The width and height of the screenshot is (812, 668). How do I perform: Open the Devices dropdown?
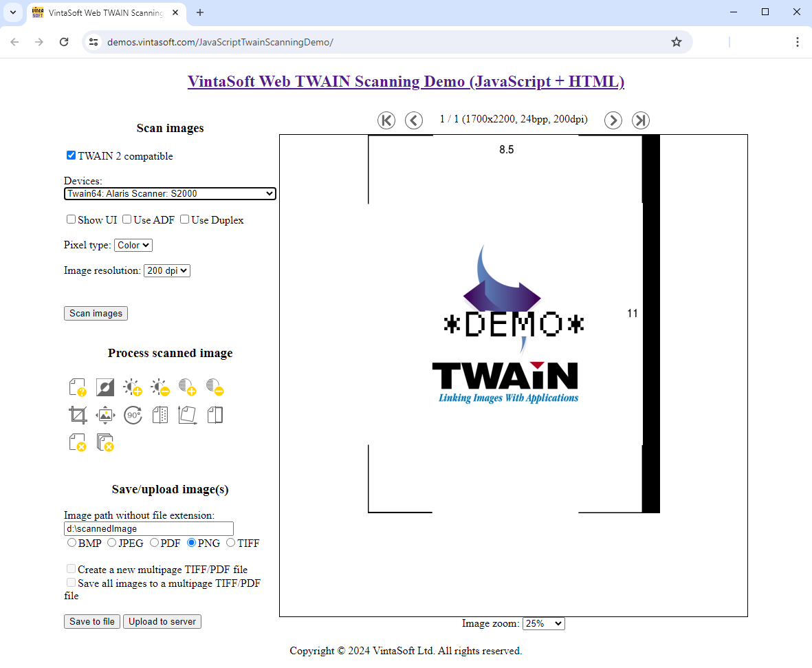pyautogui.click(x=169, y=193)
